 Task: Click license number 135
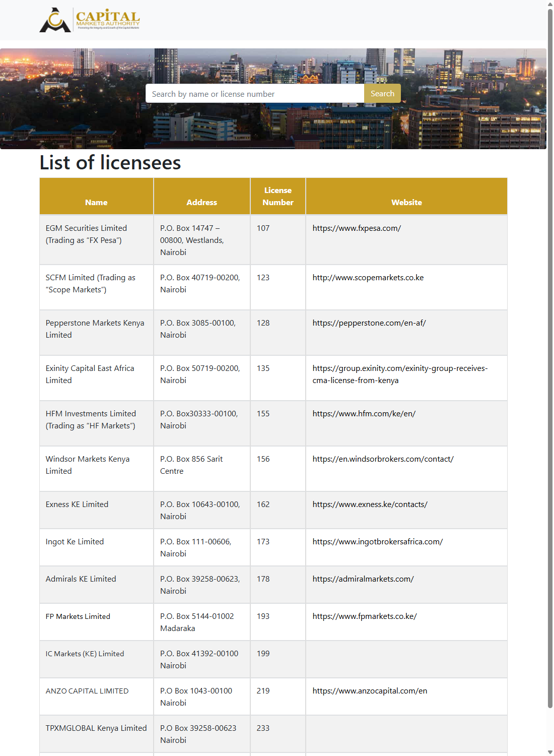[263, 368]
